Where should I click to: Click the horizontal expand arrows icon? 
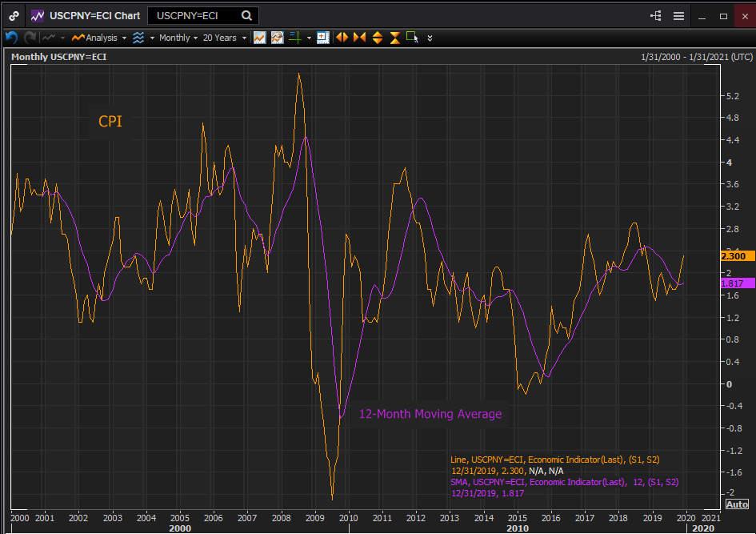[342, 38]
